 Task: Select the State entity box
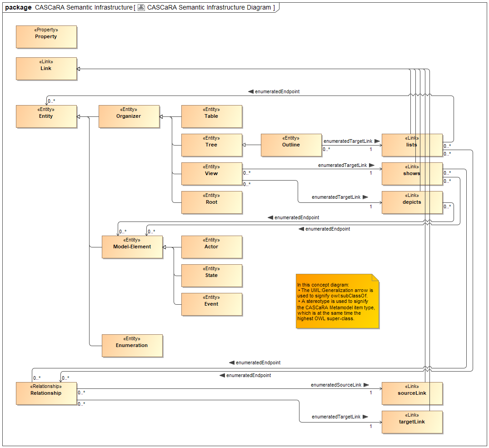211,276
